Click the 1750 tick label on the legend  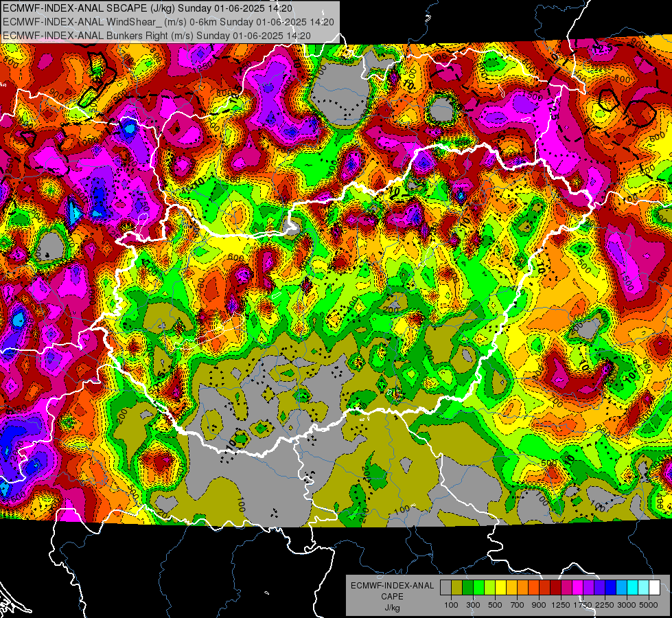coord(583,605)
